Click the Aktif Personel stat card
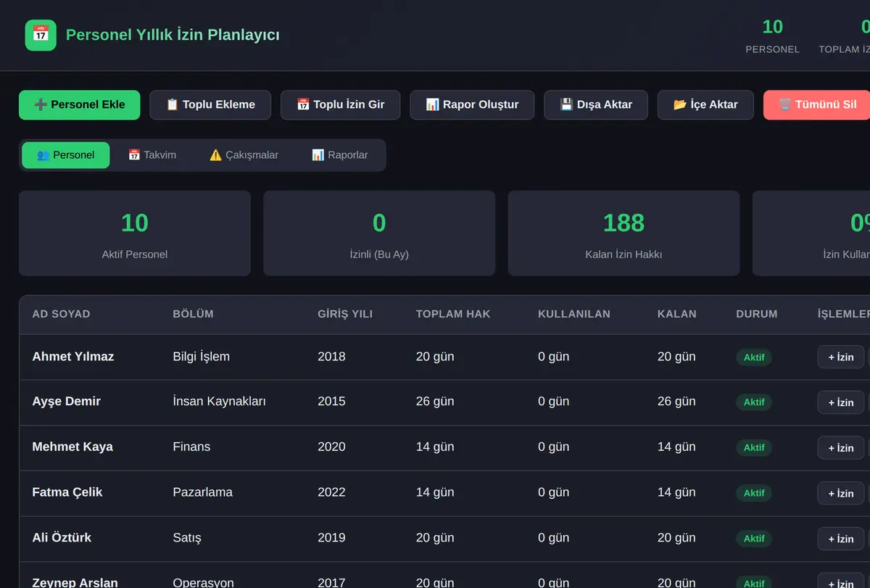Viewport: 870px width, 588px height. (x=135, y=233)
